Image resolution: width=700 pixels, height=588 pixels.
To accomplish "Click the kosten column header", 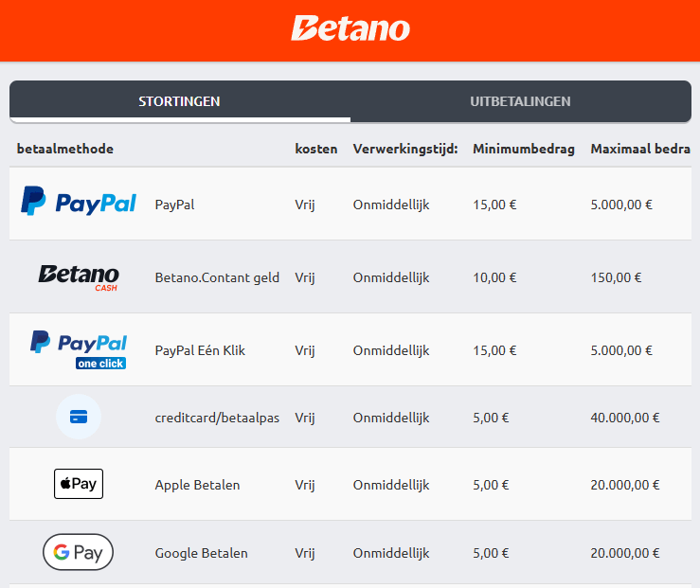I will tap(316, 149).
